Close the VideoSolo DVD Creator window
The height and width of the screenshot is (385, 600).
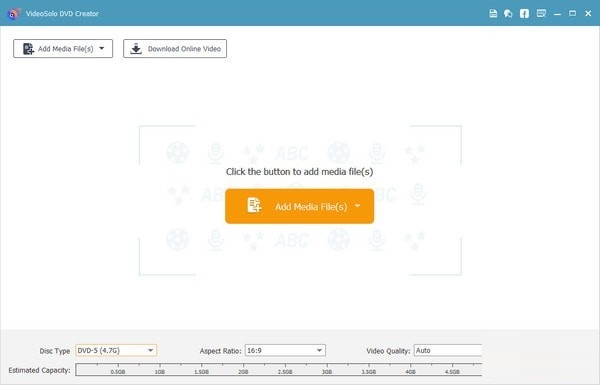[588, 13]
